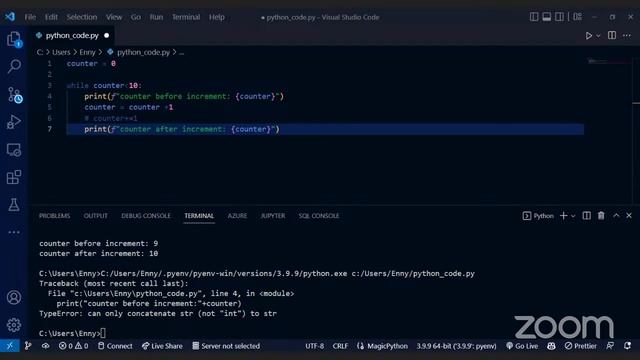The width and height of the screenshot is (640, 360).
Task: Close the terminal panel
Action: [629, 216]
